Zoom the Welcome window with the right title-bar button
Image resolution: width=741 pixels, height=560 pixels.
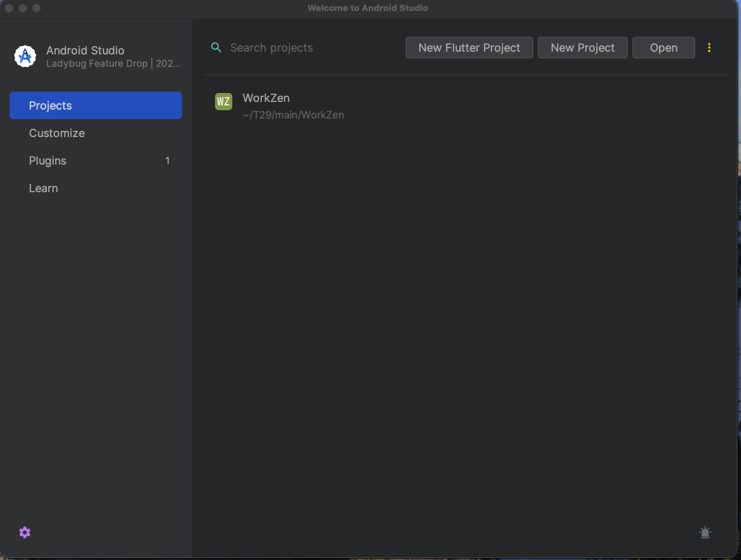(37, 8)
